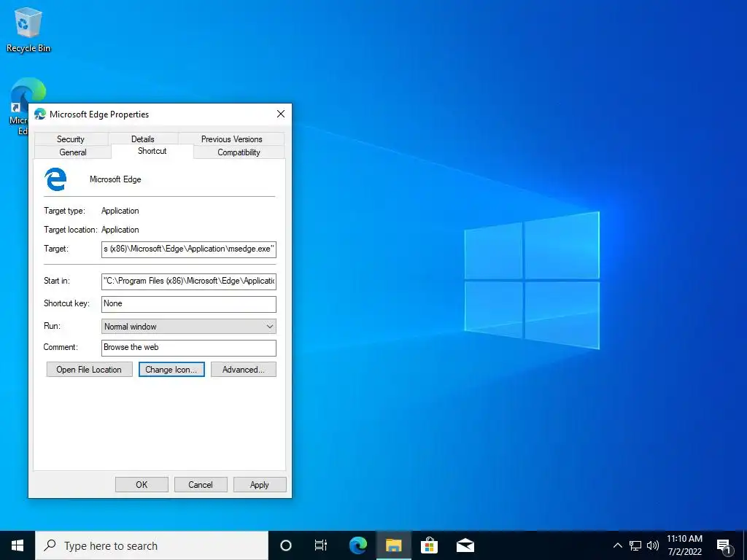Click the search magnifier icon on taskbar
The image size is (747, 560).
(x=50, y=545)
